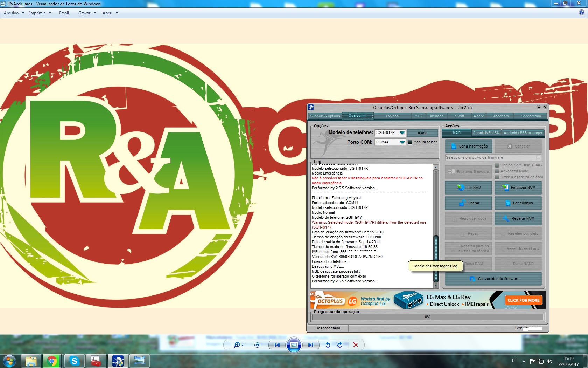588x368 pixels.
Task: Click Ler a informação button
Action: (469, 146)
